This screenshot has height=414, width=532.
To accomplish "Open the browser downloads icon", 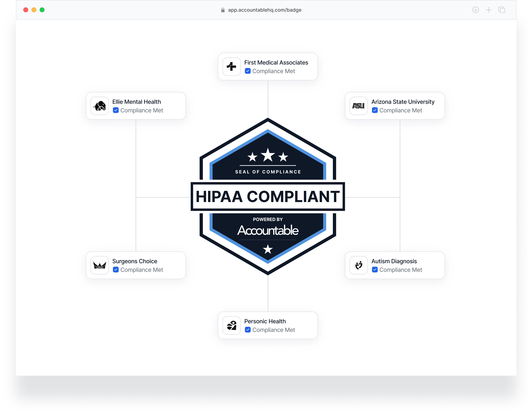I will [x=476, y=10].
